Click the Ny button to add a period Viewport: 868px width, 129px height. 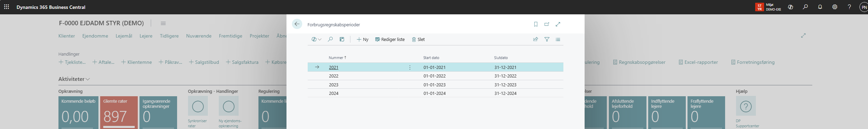(362, 39)
